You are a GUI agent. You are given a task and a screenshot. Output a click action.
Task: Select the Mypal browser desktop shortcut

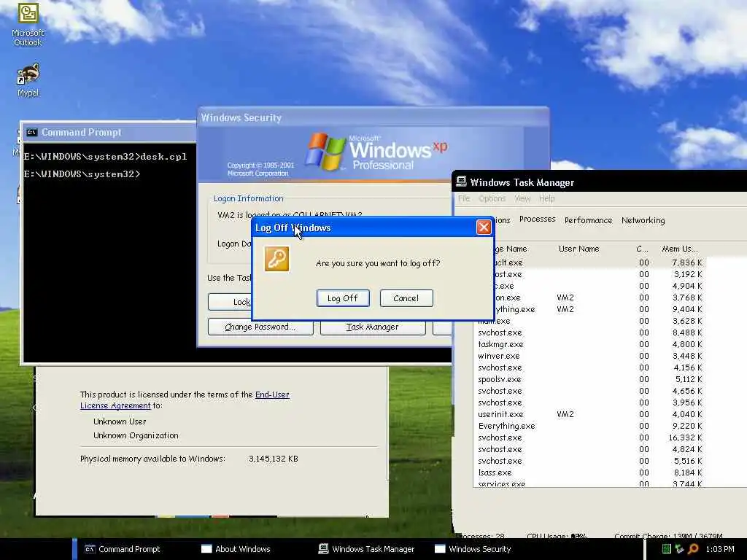[x=28, y=80]
